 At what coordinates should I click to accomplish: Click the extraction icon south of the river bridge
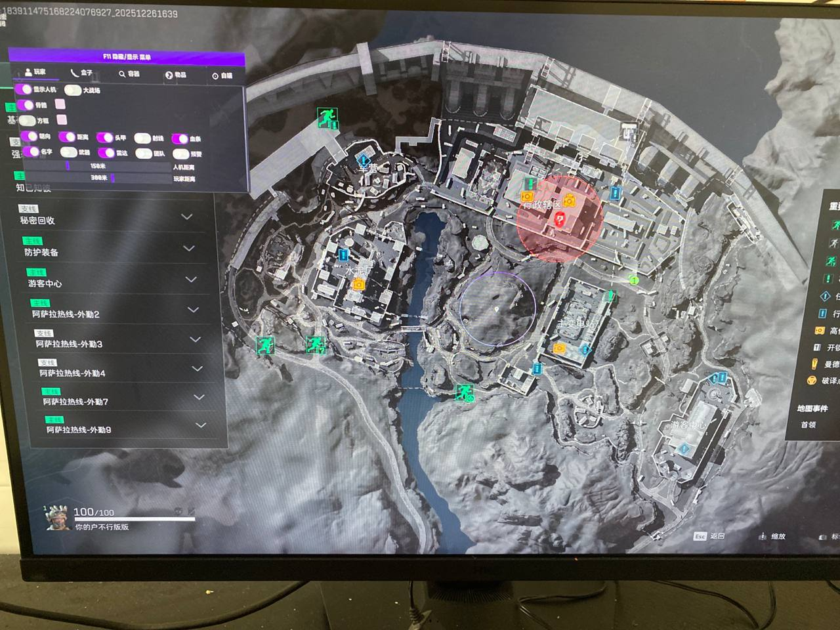coord(465,393)
